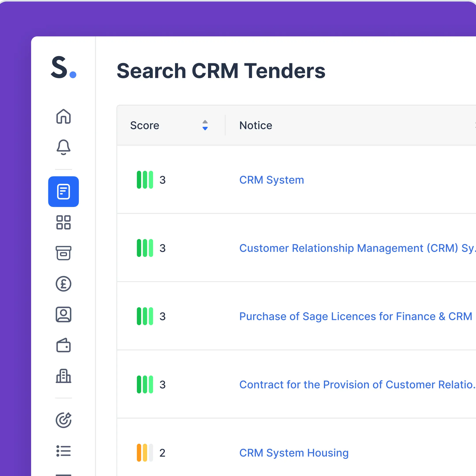Click the score 2 value for CRM System Housing
476x476 pixels.
tap(162, 453)
